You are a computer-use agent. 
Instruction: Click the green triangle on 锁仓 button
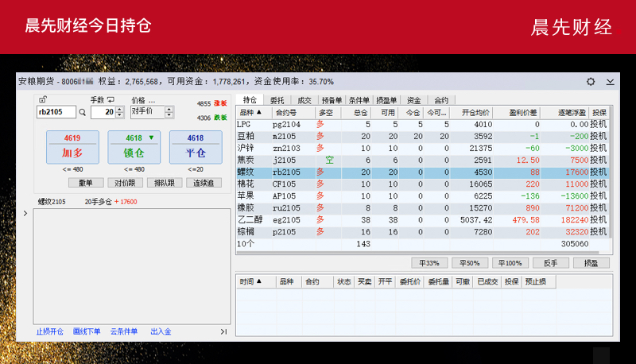pyautogui.click(x=151, y=137)
